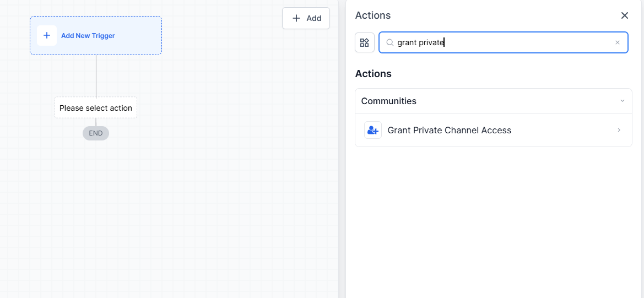Collapse the Communities section chevron

(623, 101)
